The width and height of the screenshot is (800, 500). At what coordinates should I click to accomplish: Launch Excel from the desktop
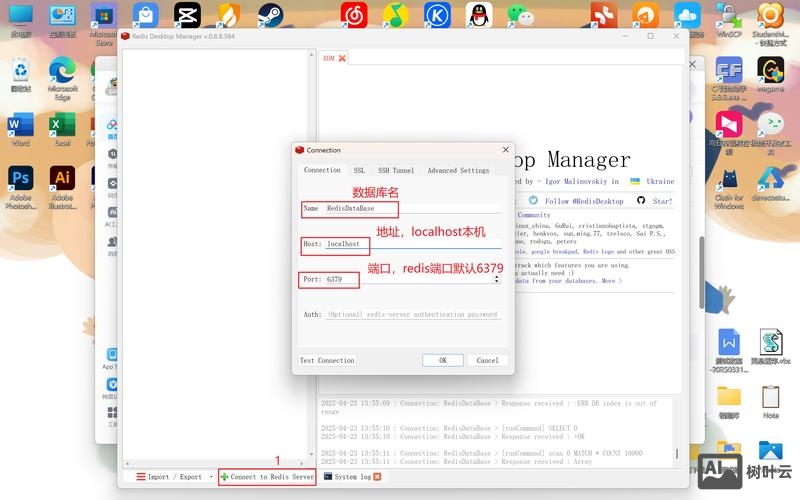(62, 129)
